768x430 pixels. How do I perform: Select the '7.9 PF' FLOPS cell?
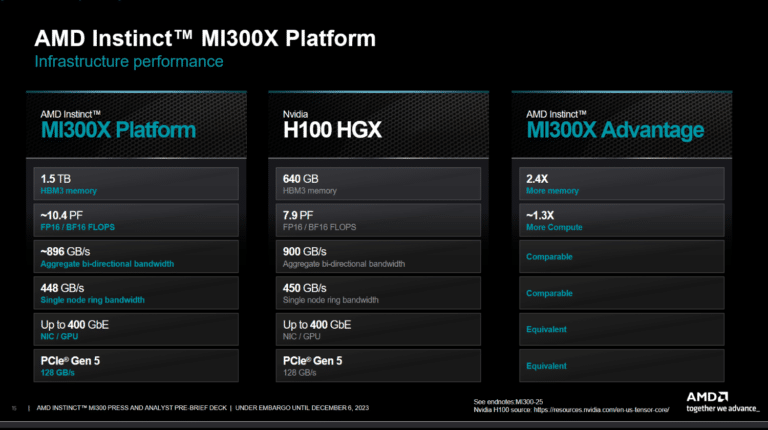[x=378, y=220]
